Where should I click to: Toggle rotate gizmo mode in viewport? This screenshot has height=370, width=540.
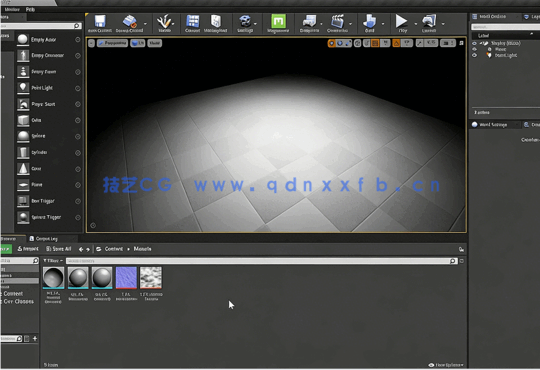coord(340,43)
